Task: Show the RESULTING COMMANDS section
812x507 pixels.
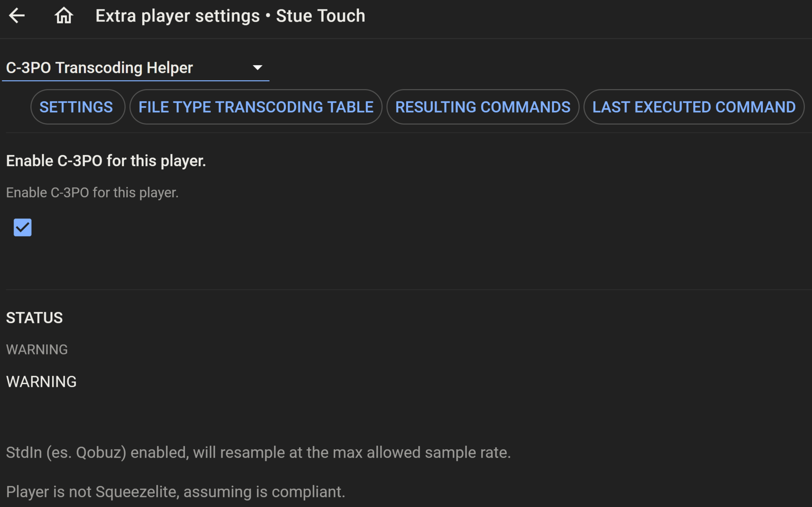Action: (x=483, y=107)
